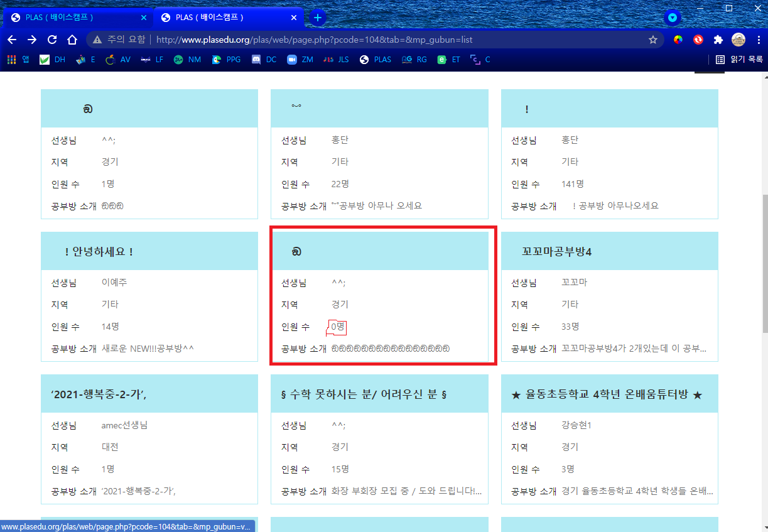Viewport: 768px width, 532px height.
Task: Click the address bar URL field
Action: 377,40
